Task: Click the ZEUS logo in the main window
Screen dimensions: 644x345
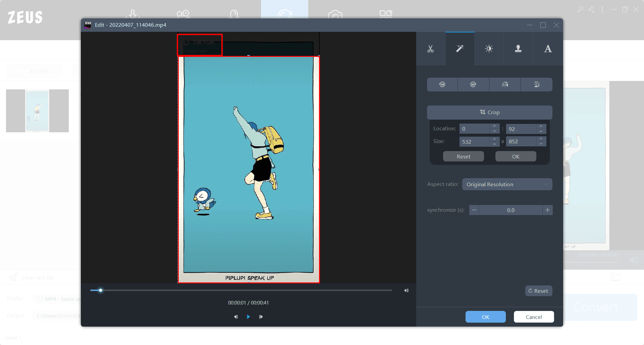Action: pyautogui.click(x=25, y=17)
